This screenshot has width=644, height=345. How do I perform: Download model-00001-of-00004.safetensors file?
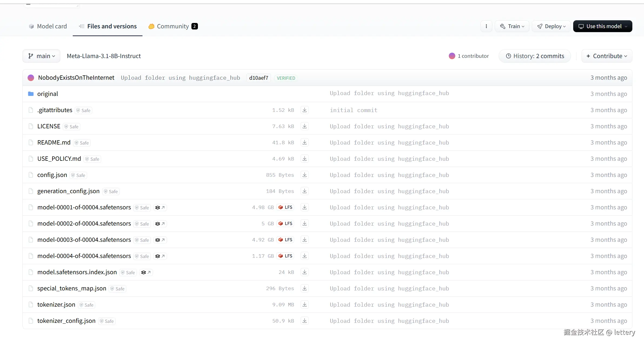coord(304,207)
